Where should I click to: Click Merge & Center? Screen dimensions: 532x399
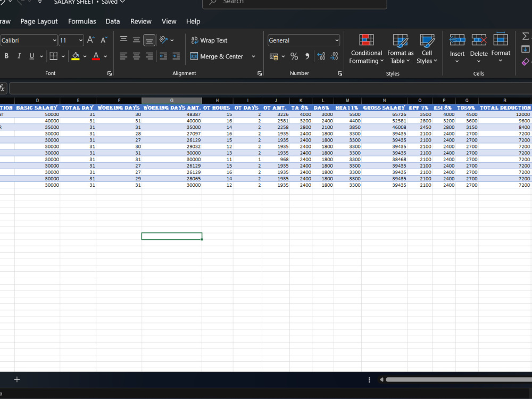point(217,56)
